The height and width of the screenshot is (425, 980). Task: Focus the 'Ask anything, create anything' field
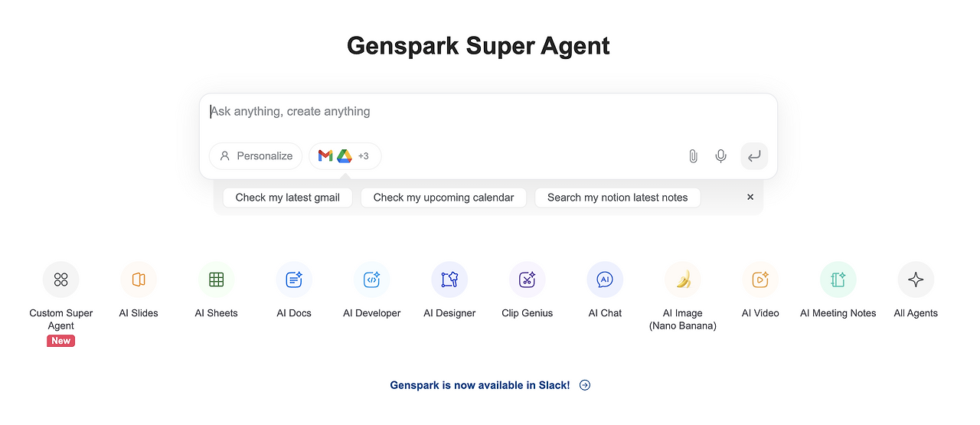coord(488,112)
